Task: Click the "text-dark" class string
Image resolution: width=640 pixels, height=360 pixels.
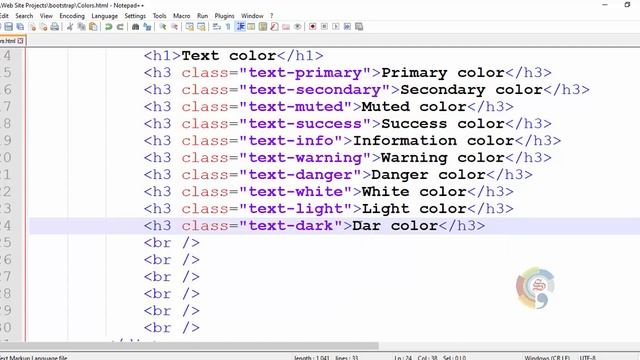Action: tap(291, 226)
